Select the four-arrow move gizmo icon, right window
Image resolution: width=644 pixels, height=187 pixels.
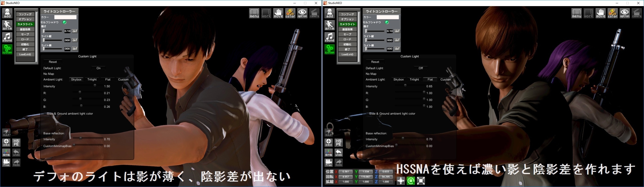coord(401,180)
